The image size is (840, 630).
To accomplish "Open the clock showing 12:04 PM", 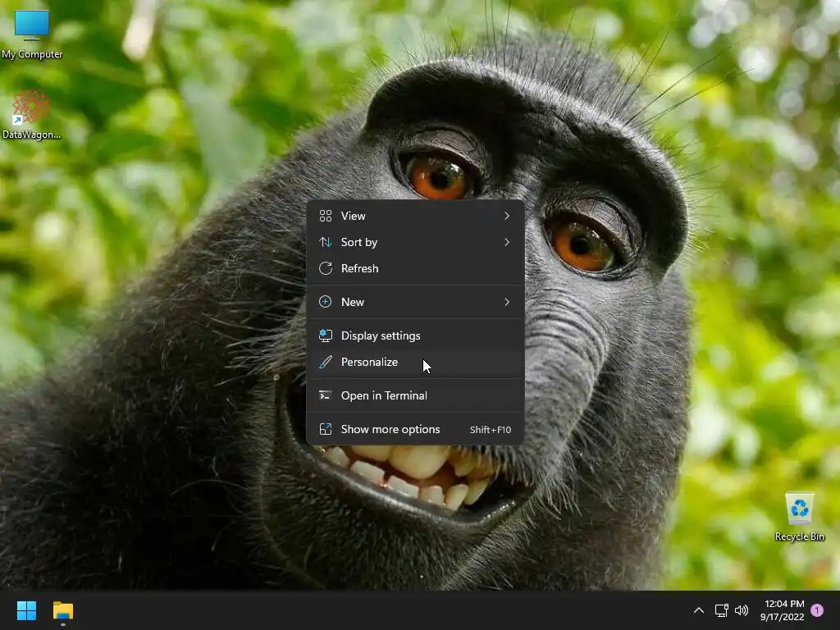I will (x=782, y=610).
